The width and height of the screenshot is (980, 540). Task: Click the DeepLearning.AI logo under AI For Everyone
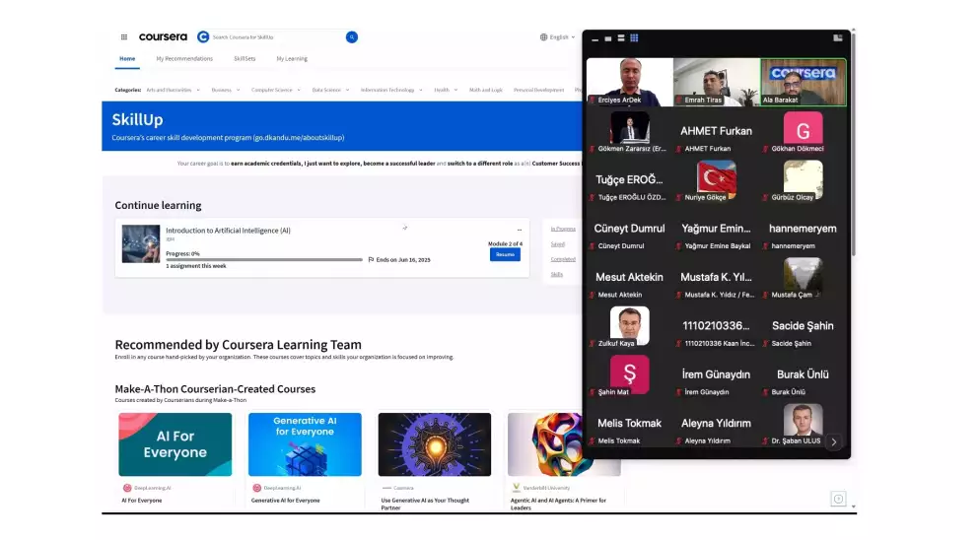coord(127,488)
